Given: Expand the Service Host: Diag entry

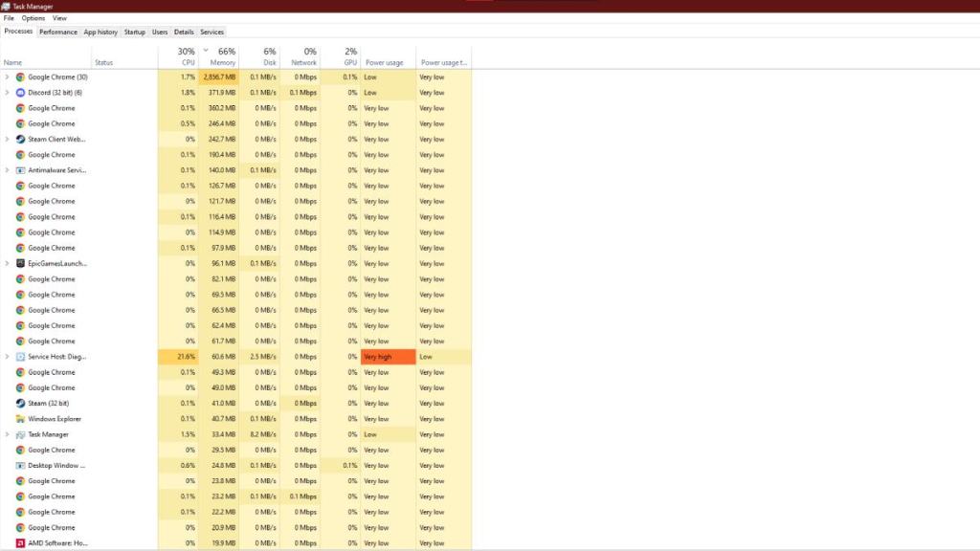Looking at the screenshot, I should tap(7, 356).
